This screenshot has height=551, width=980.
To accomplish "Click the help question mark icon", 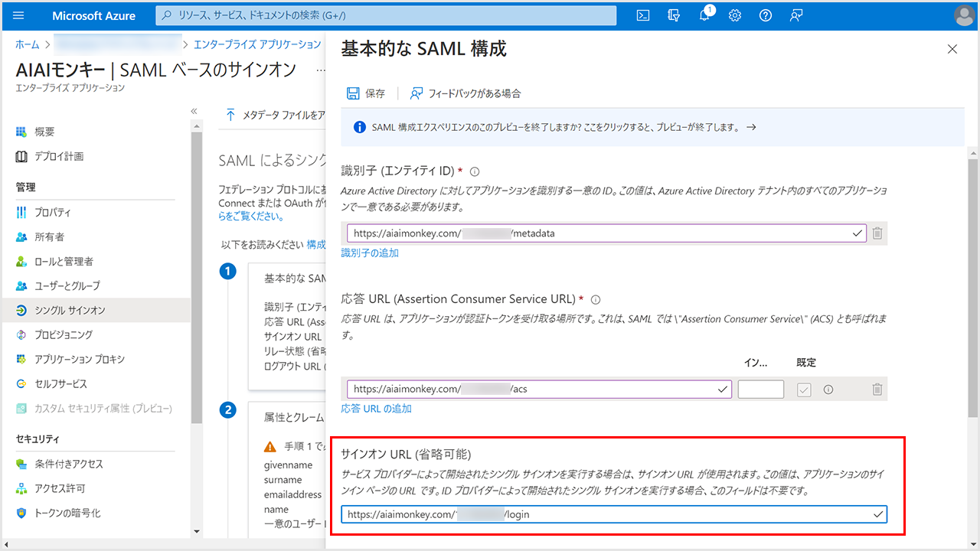I will 766,15.
